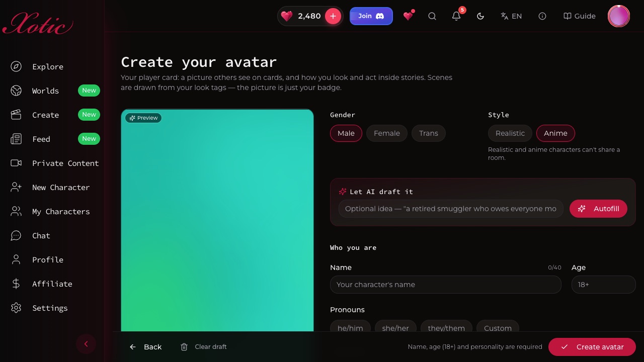Click the My Characters people icon
Screen dimensions: 644x362
(x=16, y=211)
